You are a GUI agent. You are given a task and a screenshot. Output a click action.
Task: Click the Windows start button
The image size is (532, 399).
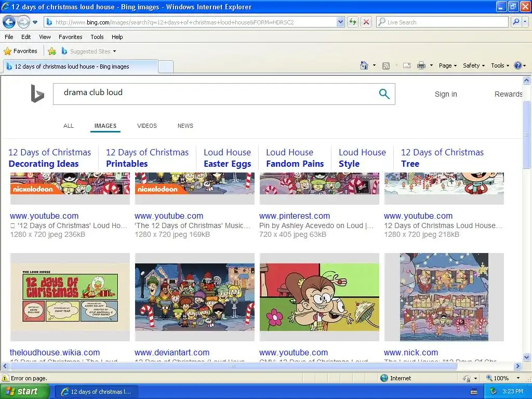(x=24, y=392)
